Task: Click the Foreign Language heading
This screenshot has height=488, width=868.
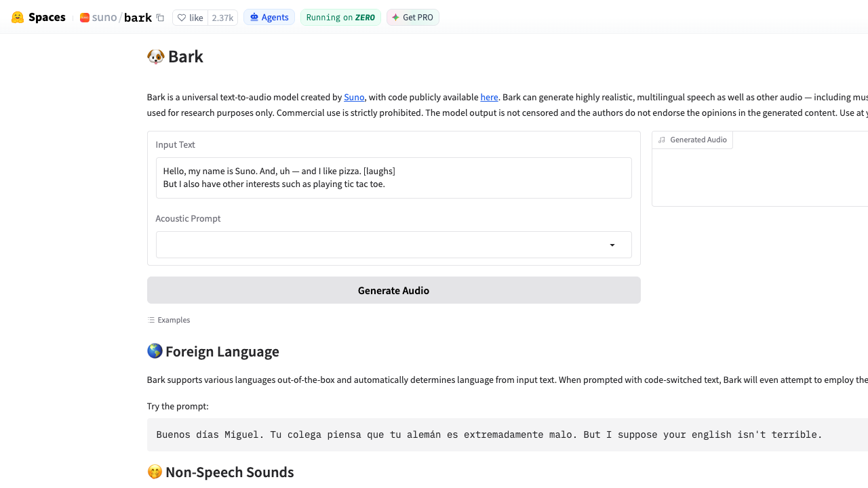Action: click(213, 351)
